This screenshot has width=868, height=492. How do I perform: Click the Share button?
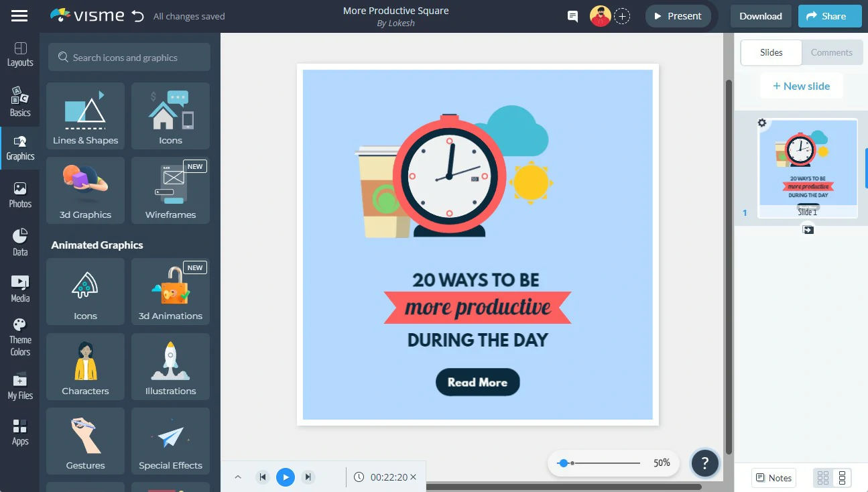[829, 16]
